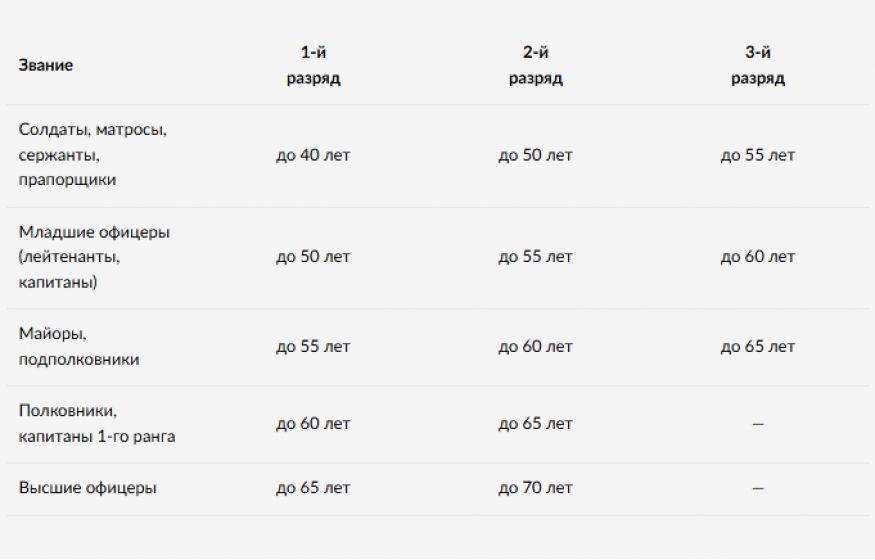The height and width of the screenshot is (560, 875).
Task: Select "до 65 лет" in the Майоры row
Action: [757, 347]
